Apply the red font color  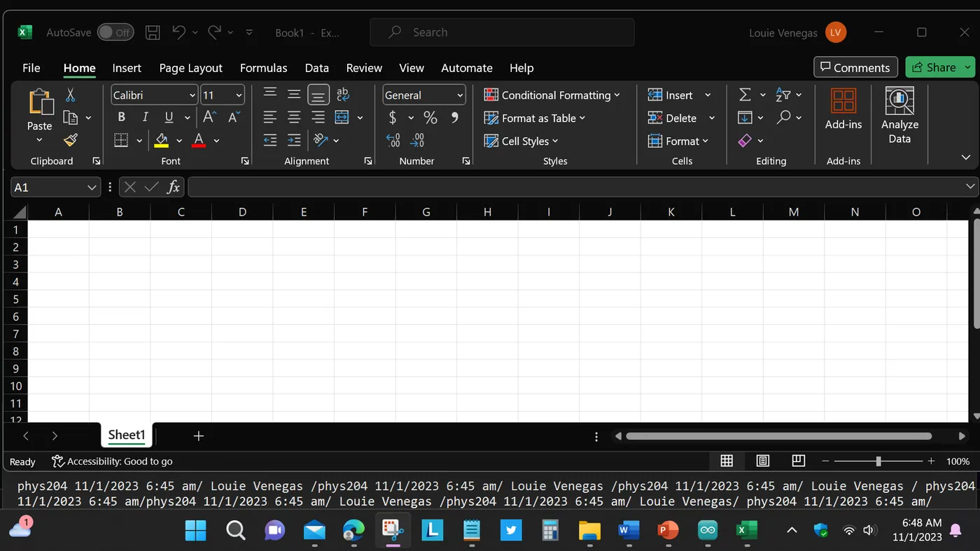pyautogui.click(x=199, y=140)
